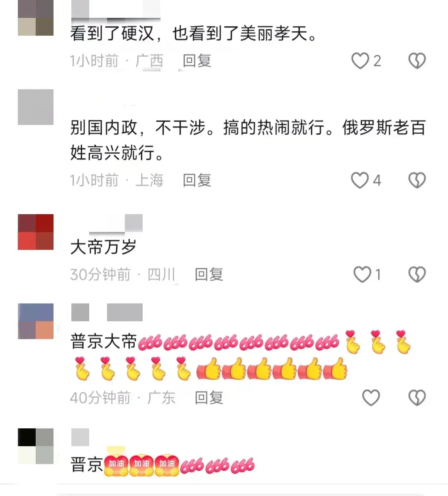Reply to the Shanghai comment
The height and width of the screenshot is (496, 448).
197,180
